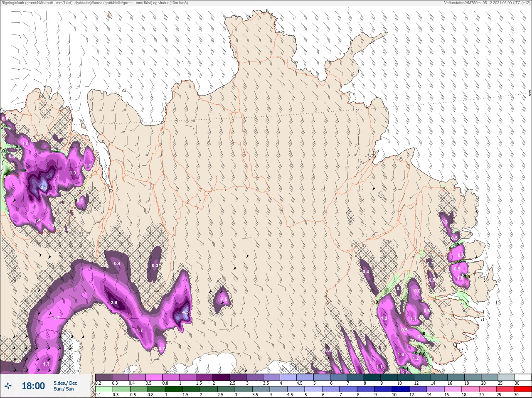Click the '0.2' legend scale number
Image resolution: width=532 pixels, height=398 pixels.
coord(98,383)
